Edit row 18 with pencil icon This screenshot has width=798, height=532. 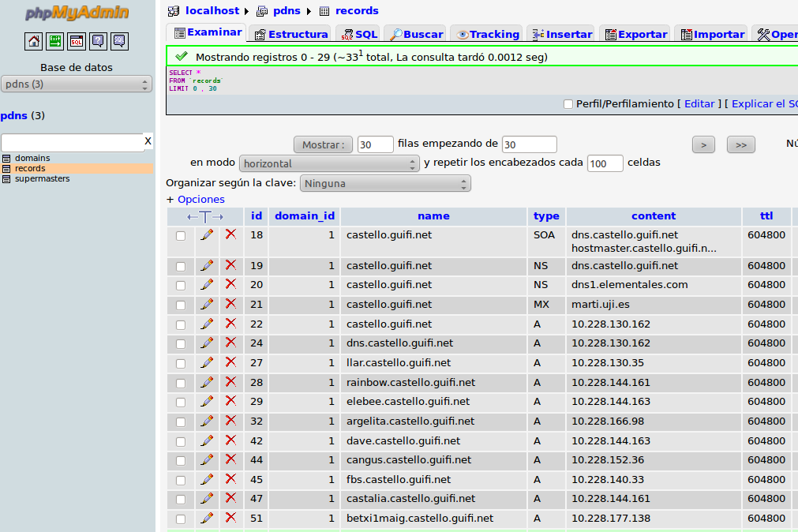pos(207,235)
